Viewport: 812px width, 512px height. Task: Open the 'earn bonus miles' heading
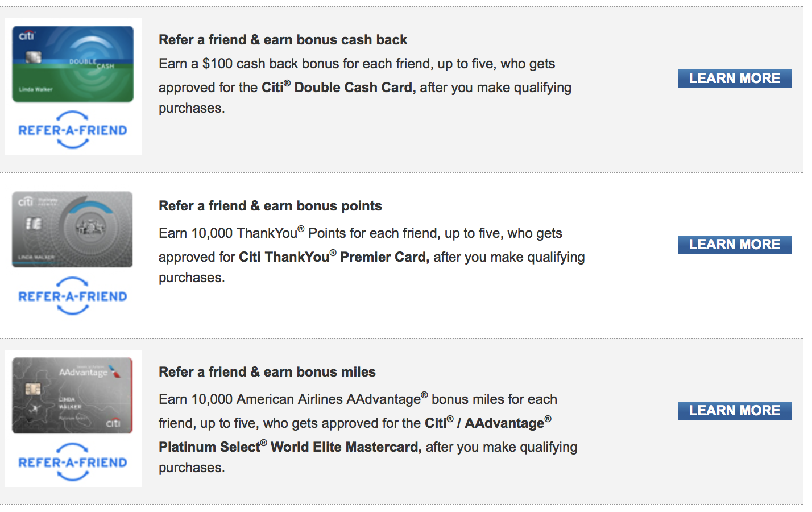click(x=267, y=372)
